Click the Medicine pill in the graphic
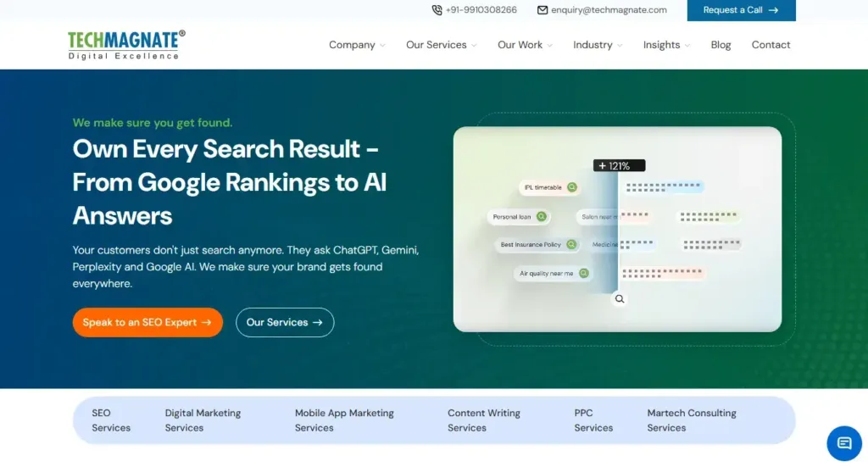 tap(604, 244)
